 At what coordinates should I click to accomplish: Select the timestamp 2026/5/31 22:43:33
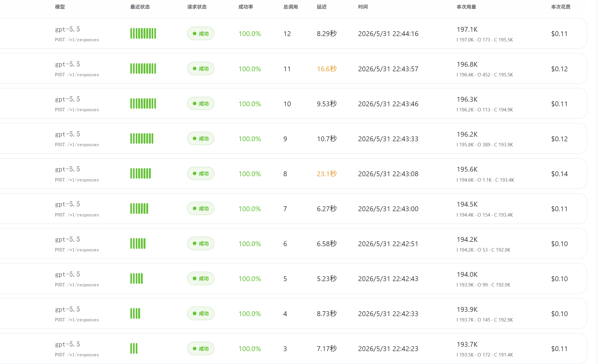pos(388,139)
